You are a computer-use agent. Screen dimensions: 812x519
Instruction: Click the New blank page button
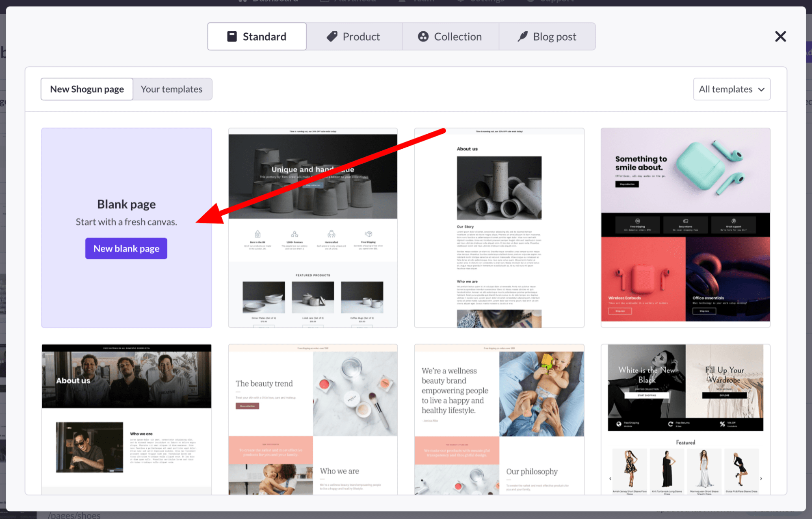click(x=126, y=248)
